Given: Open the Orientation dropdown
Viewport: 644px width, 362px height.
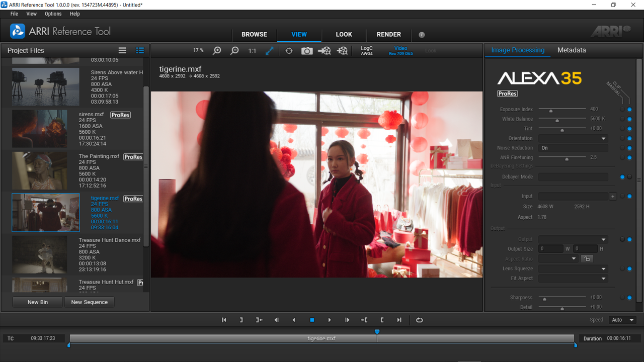Looking at the screenshot, I should (573, 138).
